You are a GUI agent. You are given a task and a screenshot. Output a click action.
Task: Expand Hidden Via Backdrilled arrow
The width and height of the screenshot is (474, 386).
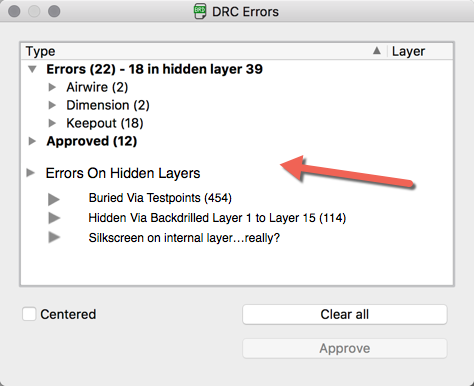[x=54, y=218]
